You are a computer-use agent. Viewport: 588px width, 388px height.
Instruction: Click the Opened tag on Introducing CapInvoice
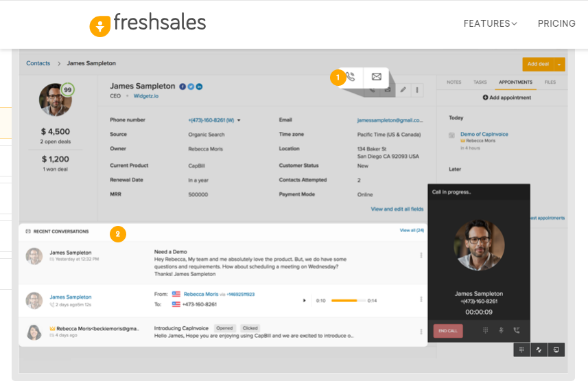pyautogui.click(x=224, y=328)
